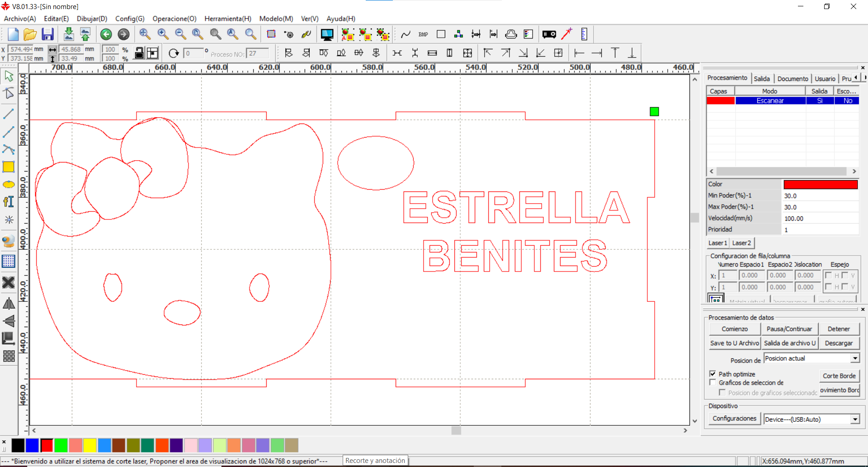Pick the black swatch in the bottom palette
Screen dimensions: 868x467
point(18,445)
